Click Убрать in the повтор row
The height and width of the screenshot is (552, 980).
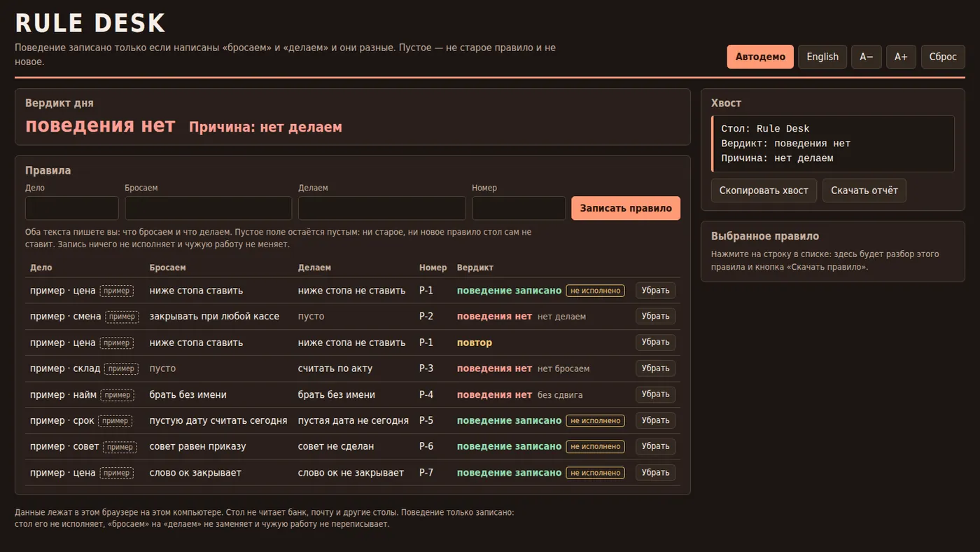coord(655,342)
